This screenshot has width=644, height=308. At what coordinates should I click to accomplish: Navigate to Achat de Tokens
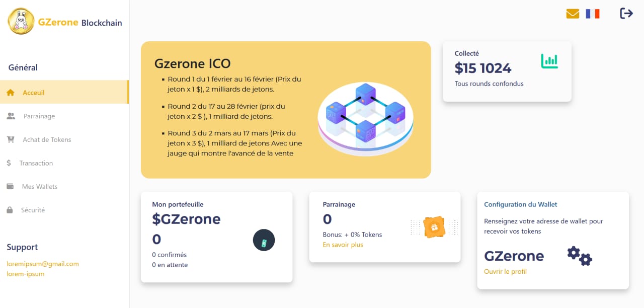click(x=47, y=139)
